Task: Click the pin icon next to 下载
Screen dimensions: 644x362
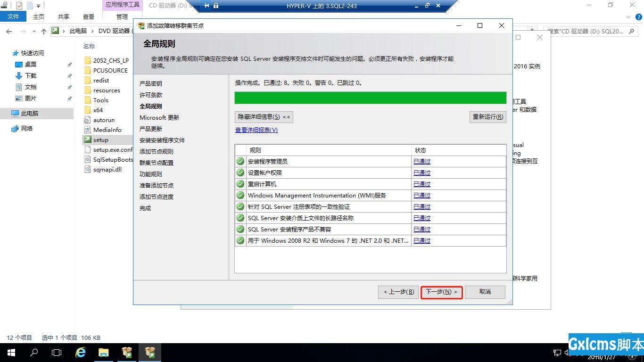Action: (69, 76)
